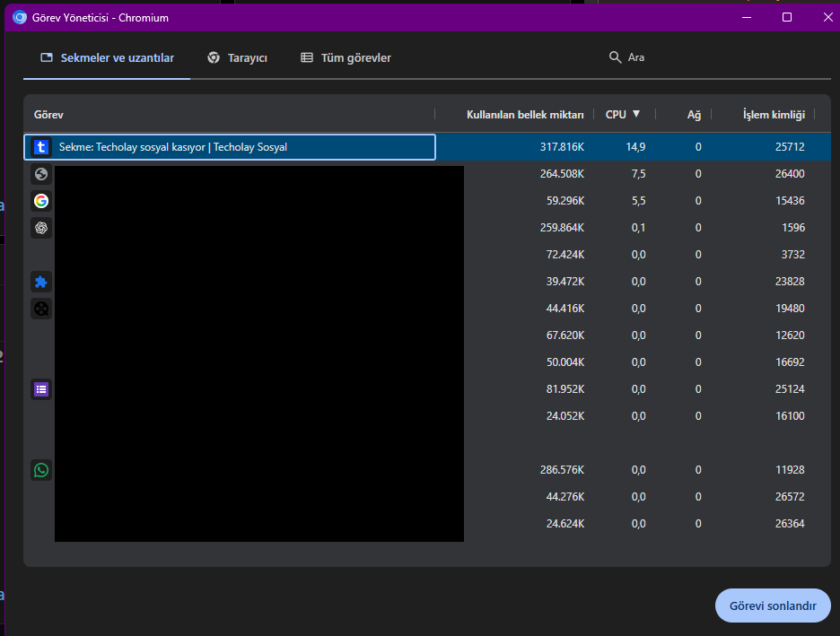The height and width of the screenshot is (636, 840).
Task: Click the CPU value 7,5
Action: 639,174
